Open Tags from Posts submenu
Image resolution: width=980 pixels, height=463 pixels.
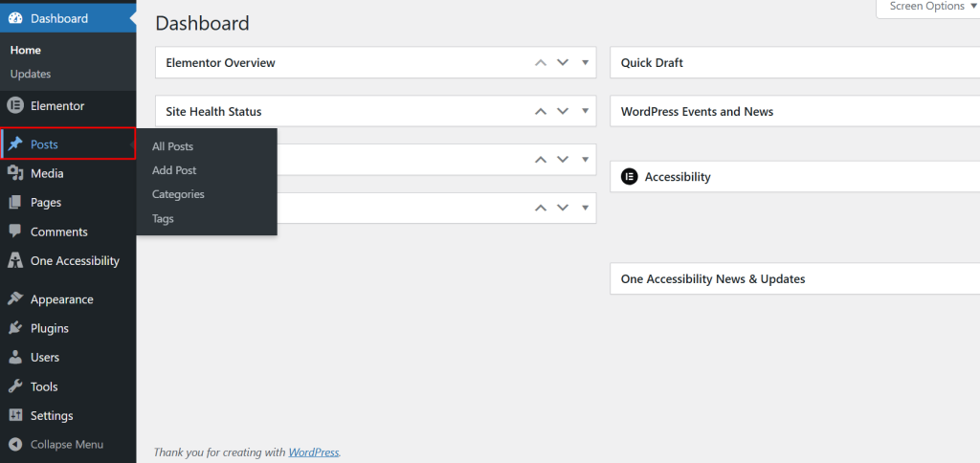pos(163,219)
